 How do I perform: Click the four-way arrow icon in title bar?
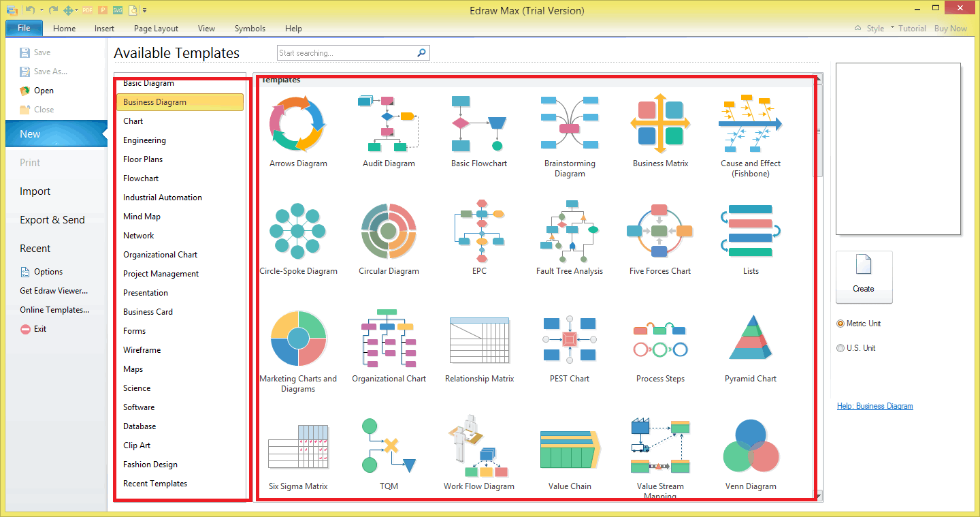(68, 10)
